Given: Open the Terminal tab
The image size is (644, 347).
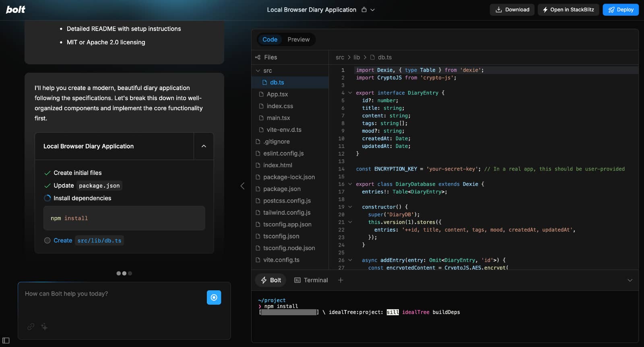Looking at the screenshot, I should (x=311, y=280).
